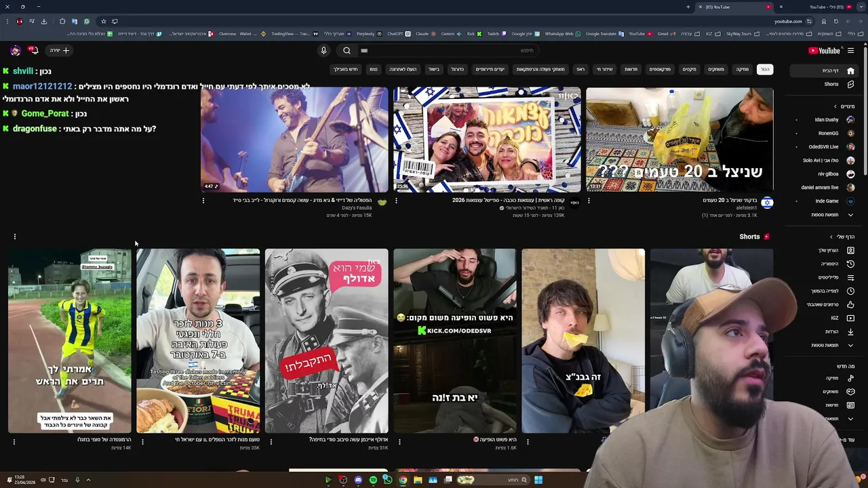Viewport: 868px width, 488px height.
Task: Open Spotify from the taskbar
Action: point(373,480)
